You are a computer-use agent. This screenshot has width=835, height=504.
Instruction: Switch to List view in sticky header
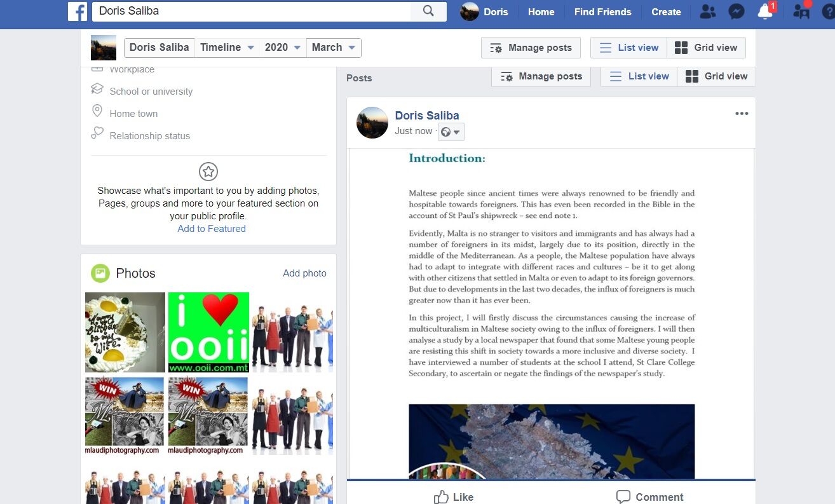point(629,48)
